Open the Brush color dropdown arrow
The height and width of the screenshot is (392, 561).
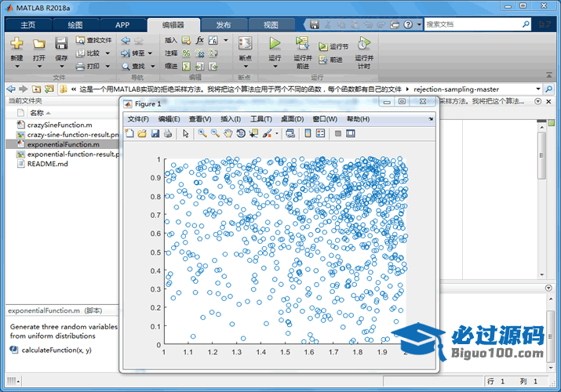(276, 134)
